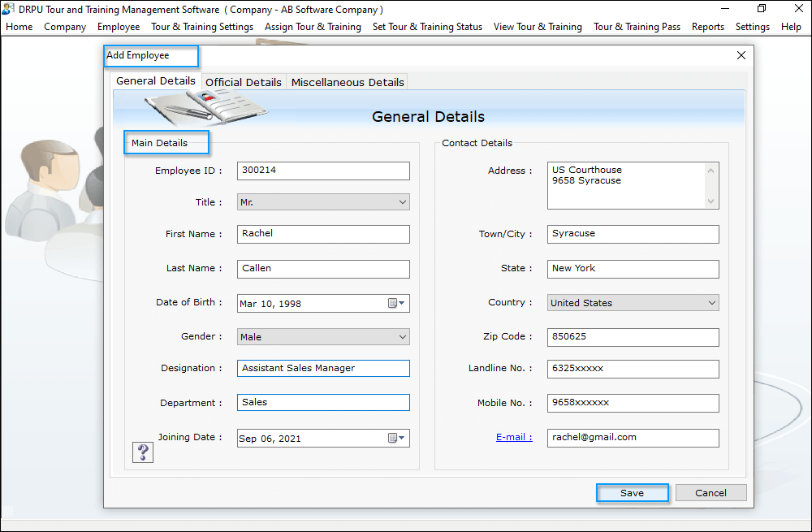Switch to the Miscellaneous Details tab
Viewport: 812px width, 532px height.
348,82
